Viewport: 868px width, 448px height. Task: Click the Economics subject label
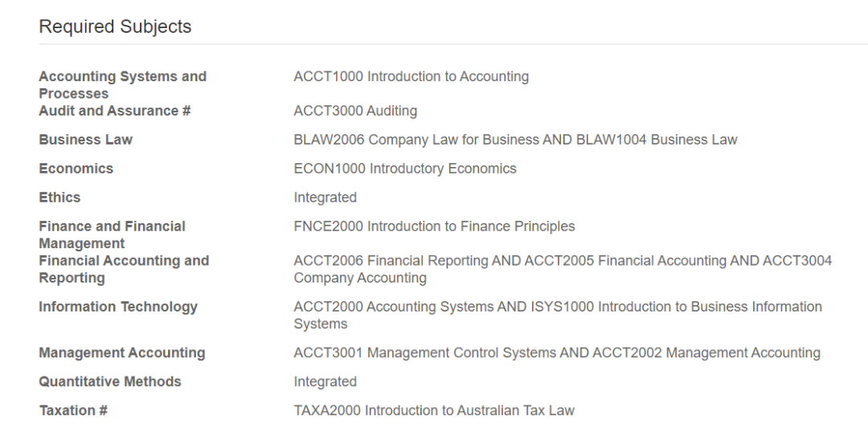[76, 169]
